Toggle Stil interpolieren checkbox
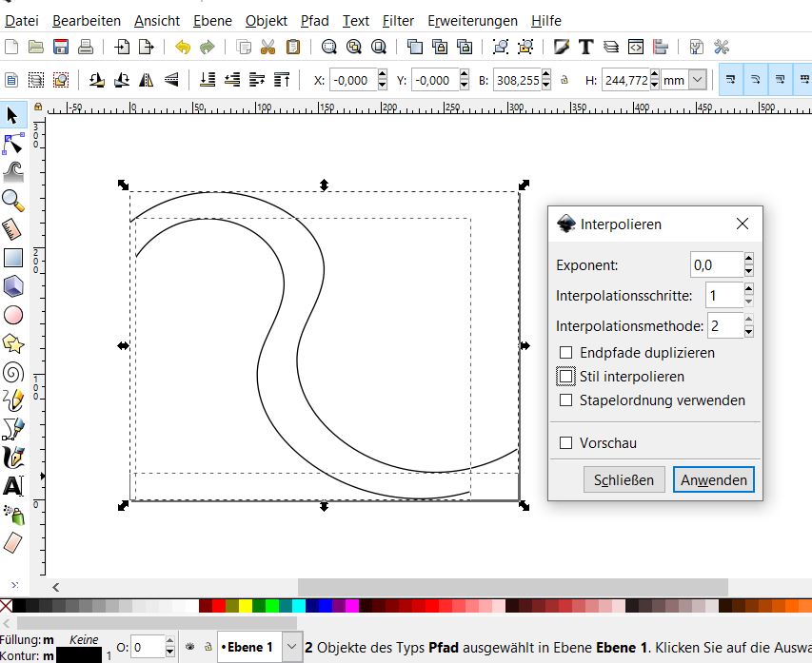Image resolution: width=812 pixels, height=663 pixels. point(566,377)
